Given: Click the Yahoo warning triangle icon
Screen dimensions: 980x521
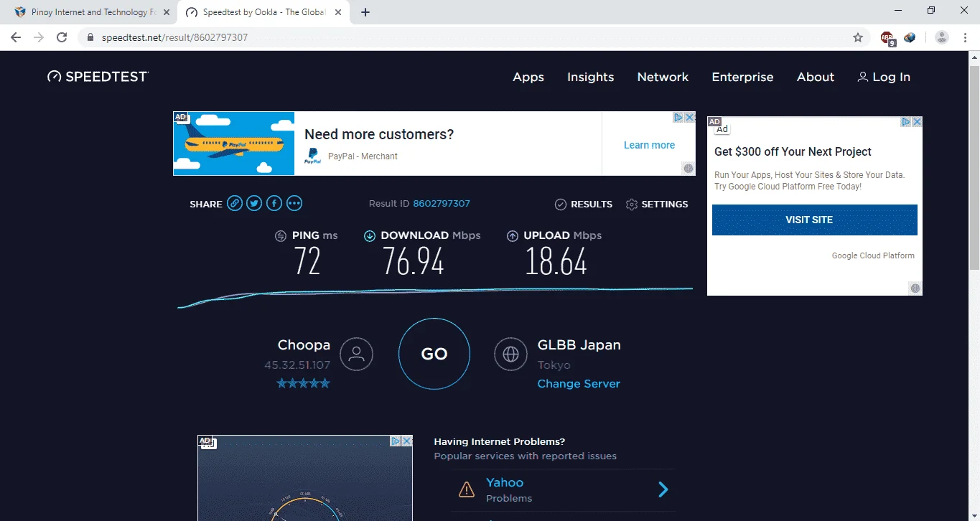Looking at the screenshot, I should tap(467, 489).
